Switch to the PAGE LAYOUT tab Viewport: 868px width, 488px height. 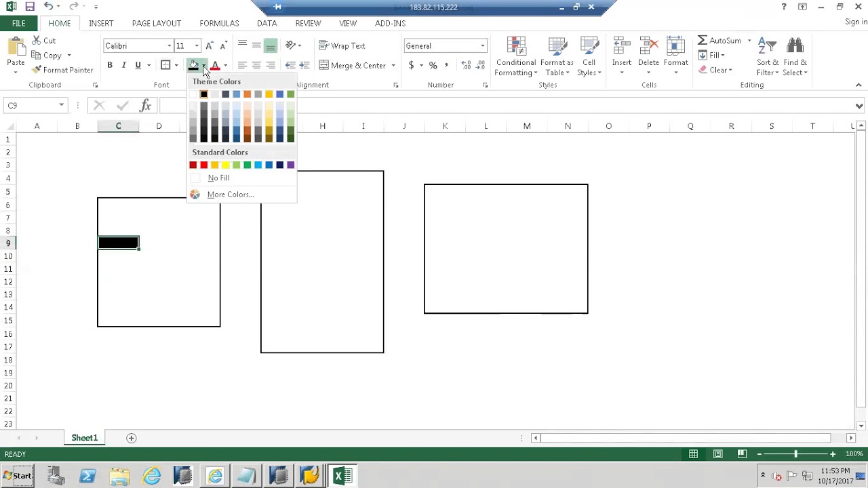click(x=157, y=23)
